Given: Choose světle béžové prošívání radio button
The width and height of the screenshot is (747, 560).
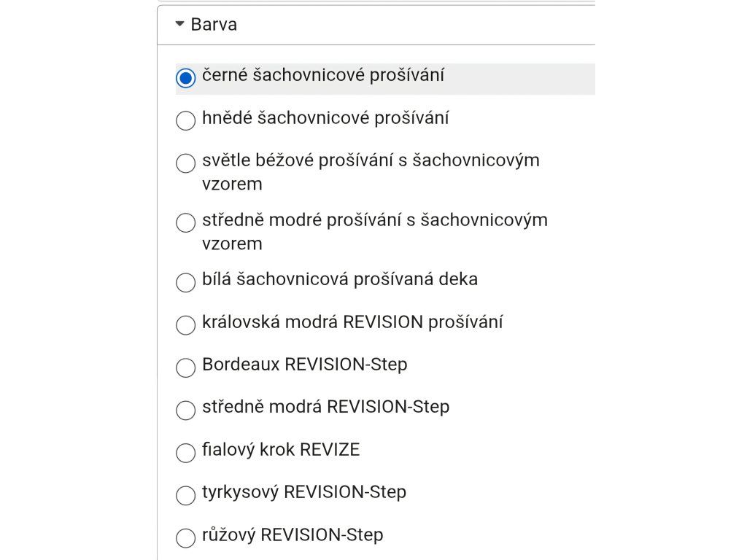Looking at the screenshot, I should [x=186, y=163].
